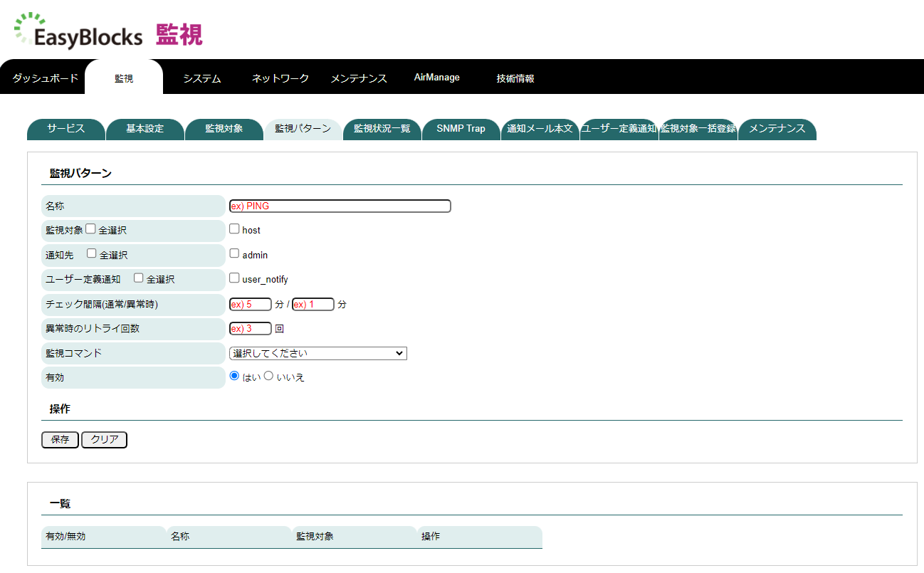Focus the リトライ回数 input field
This screenshot has height=573, width=924.
(x=251, y=328)
